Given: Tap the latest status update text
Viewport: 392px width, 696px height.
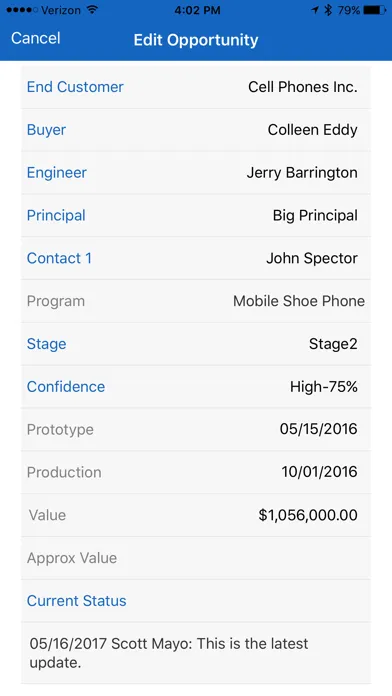Looking at the screenshot, I should 169,653.
